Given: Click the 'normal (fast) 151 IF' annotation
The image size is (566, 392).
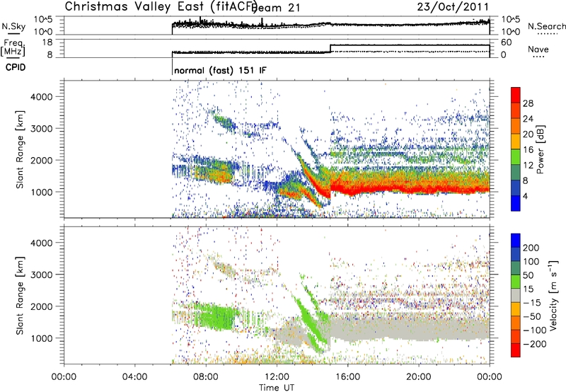Looking at the screenshot, I should (220, 70).
